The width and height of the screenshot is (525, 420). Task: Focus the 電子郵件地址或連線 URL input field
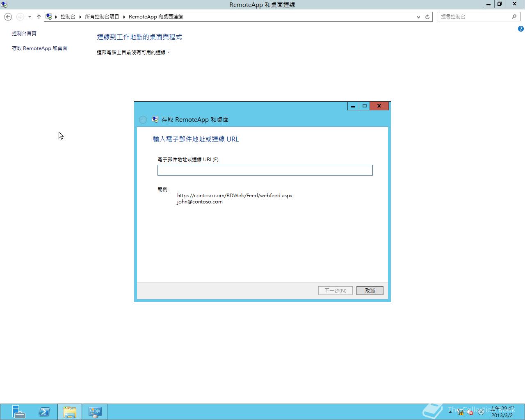[265, 170]
